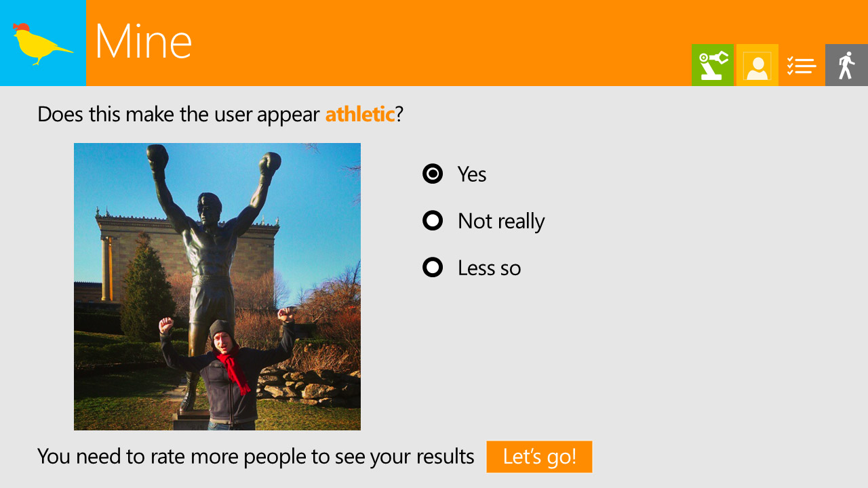Open the user profile portrait icon
The height and width of the screenshot is (488, 868).
(x=757, y=65)
